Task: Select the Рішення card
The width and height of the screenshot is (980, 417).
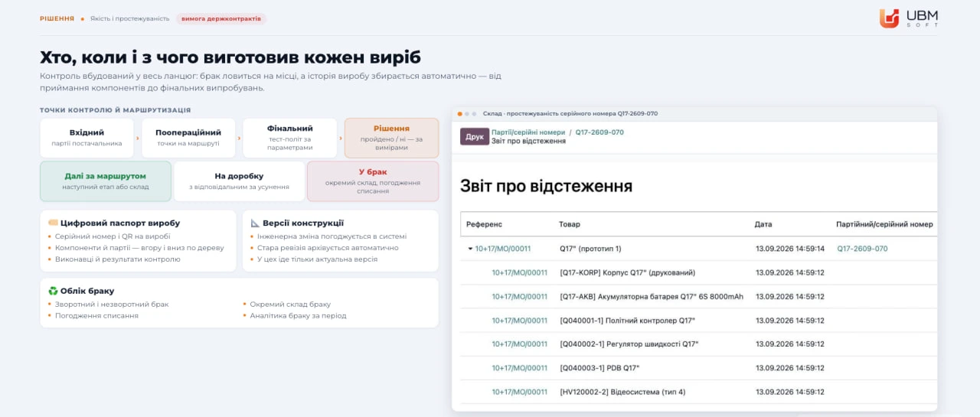Action: [x=391, y=138]
